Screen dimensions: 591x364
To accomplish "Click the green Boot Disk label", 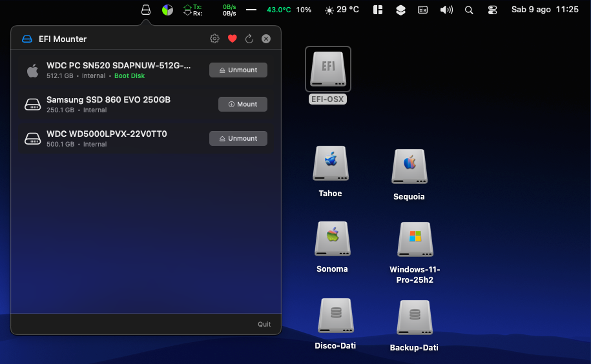I will coord(129,76).
